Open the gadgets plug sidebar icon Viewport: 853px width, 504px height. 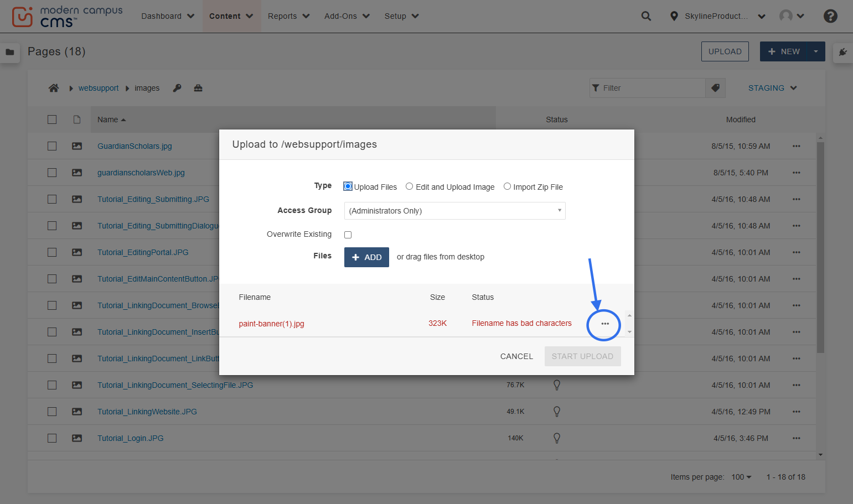coord(843,52)
